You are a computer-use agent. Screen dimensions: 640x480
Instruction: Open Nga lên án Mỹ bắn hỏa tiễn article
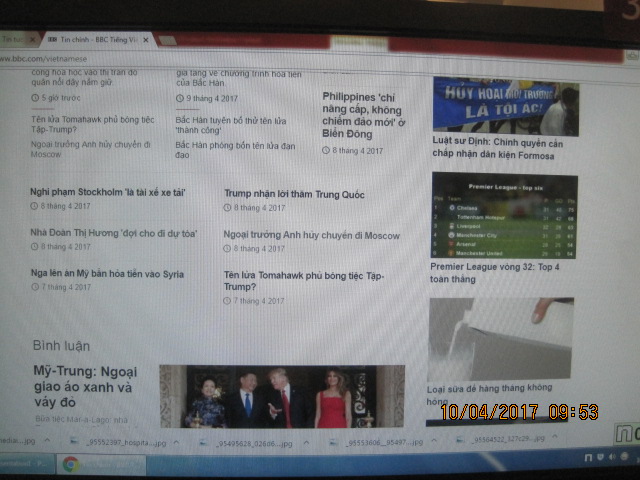[x=107, y=274]
